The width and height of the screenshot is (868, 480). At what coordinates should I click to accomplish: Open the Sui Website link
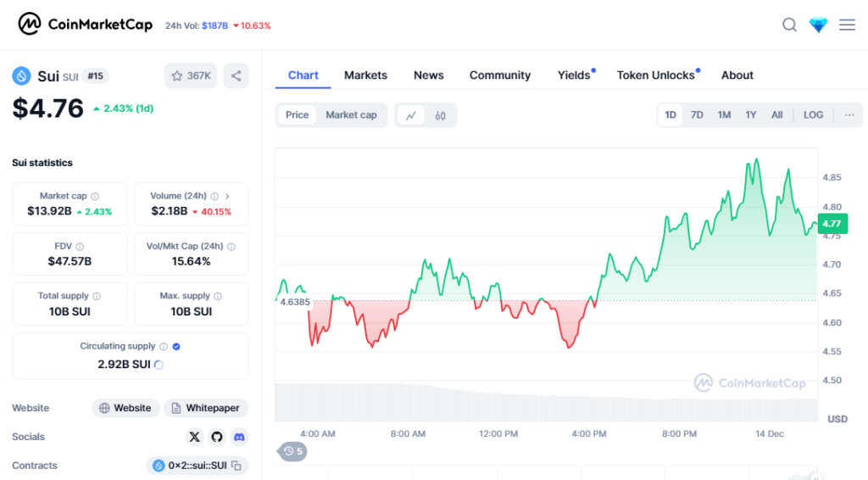[125, 408]
